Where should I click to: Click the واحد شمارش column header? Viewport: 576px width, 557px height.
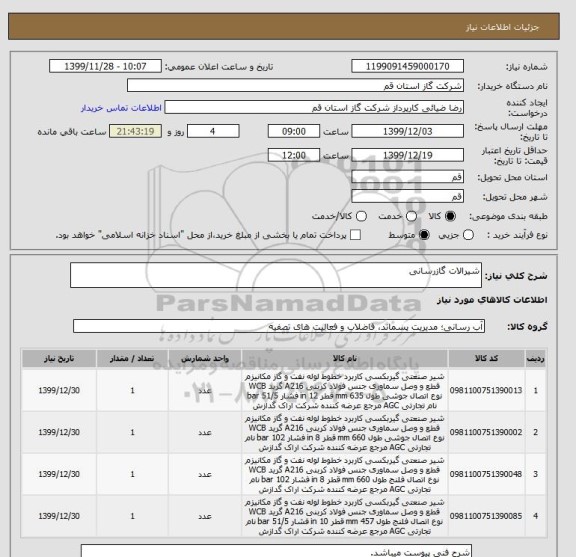[x=205, y=358]
